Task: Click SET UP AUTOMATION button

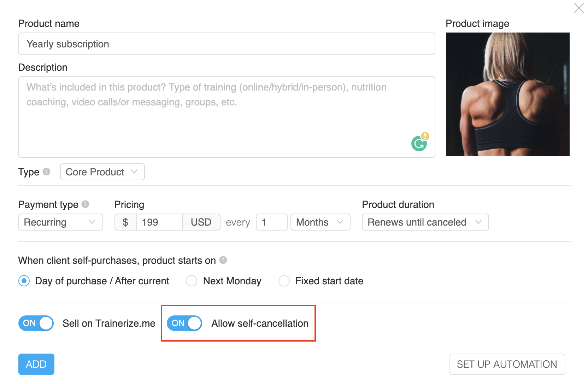Action: click(x=507, y=364)
